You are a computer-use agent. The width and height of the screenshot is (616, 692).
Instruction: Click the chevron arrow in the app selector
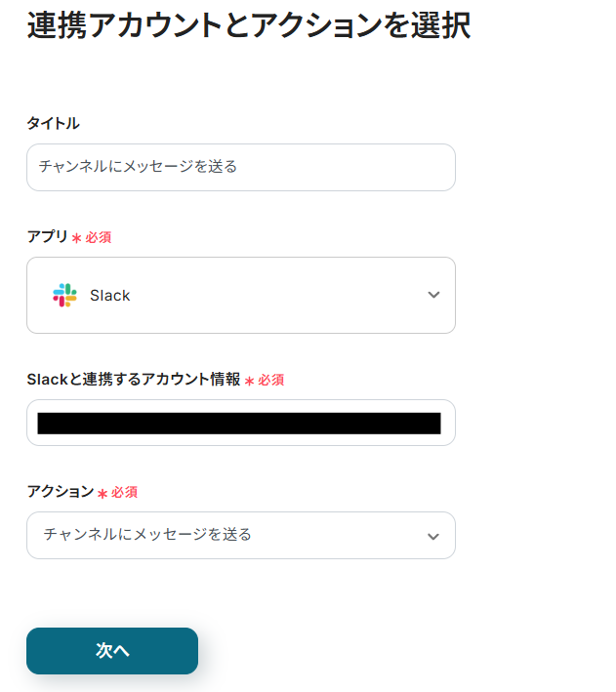(x=433, y=295)
